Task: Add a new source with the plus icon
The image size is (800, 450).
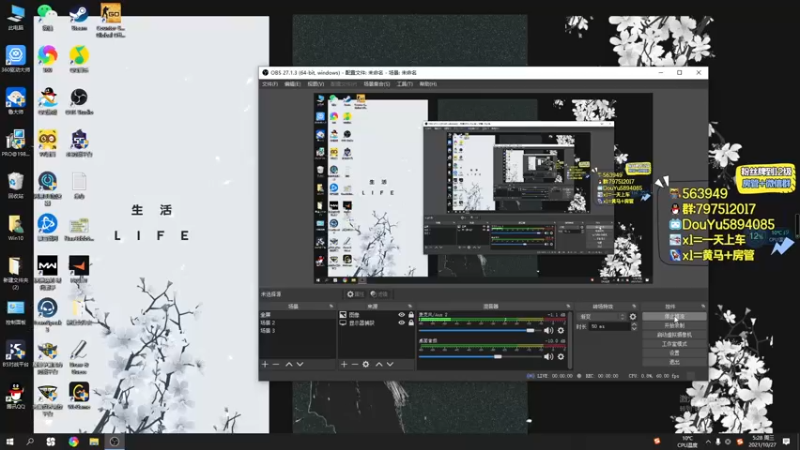Action: (x=344, y=364)
